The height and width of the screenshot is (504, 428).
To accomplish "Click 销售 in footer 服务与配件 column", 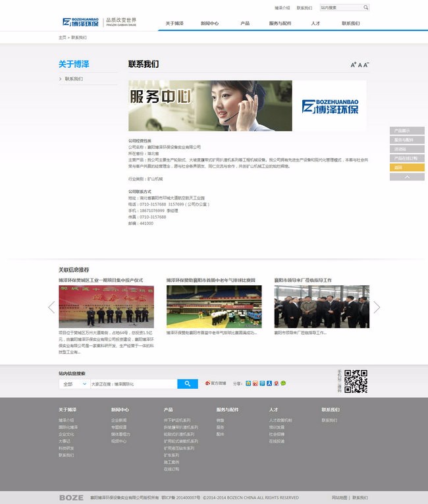I will pos(220,420).
